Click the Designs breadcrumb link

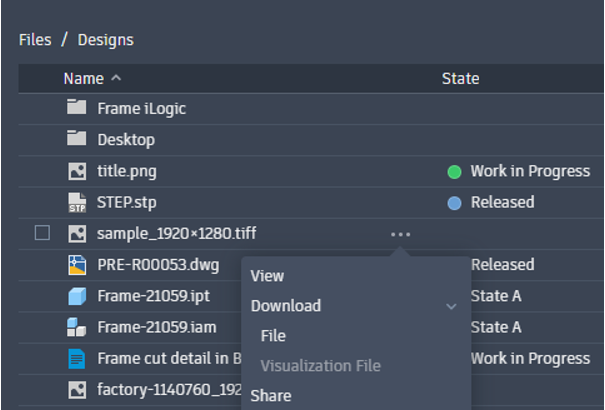[106, 40]
